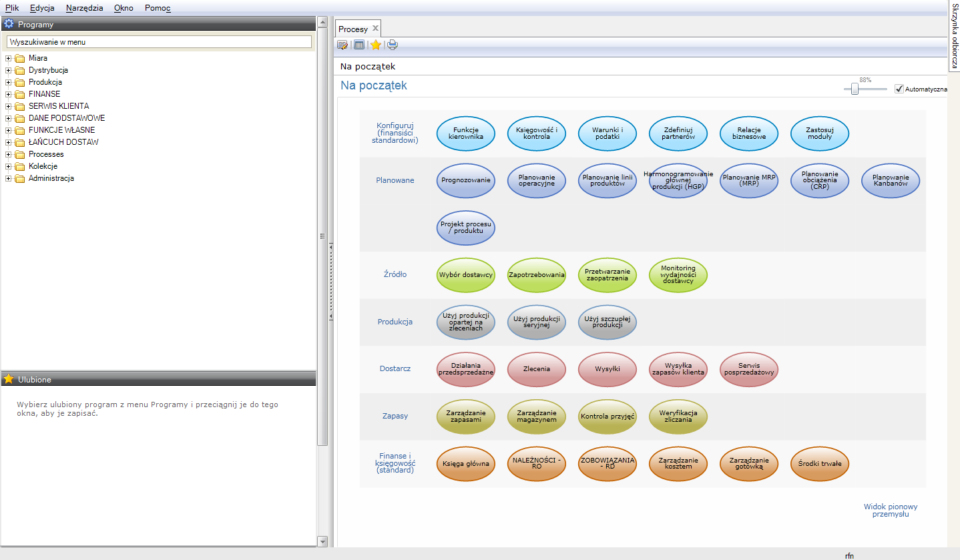Toggle the Automatyczna checkbox
The height and width of the screenshot is (560, 960).
point(899,89)
